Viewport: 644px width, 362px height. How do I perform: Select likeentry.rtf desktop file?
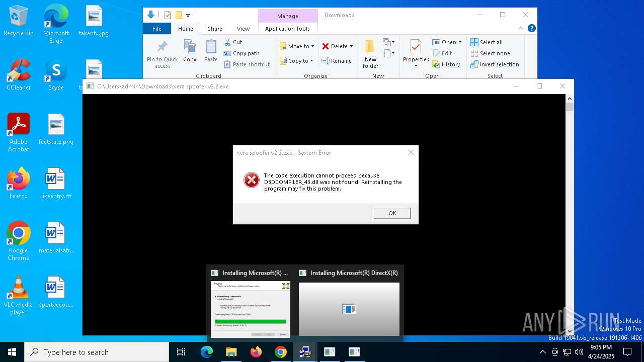56,184
